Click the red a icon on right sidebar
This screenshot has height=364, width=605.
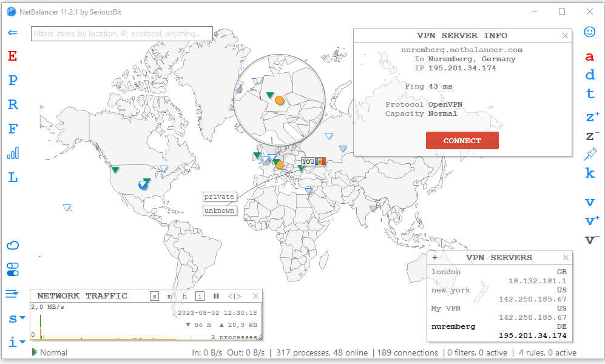pyautogui.click(x=589, y=56)
